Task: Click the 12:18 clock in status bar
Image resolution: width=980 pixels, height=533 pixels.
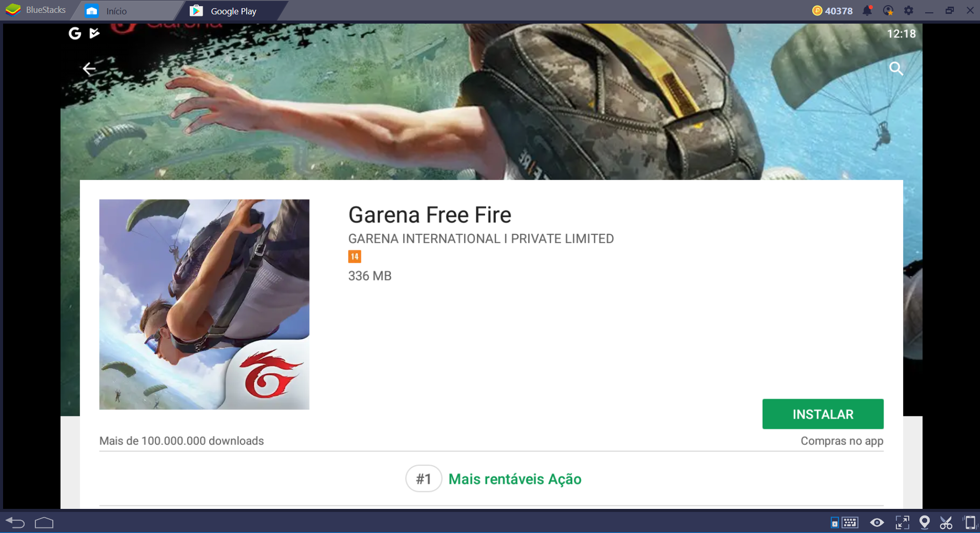Action: coord(901,34)
